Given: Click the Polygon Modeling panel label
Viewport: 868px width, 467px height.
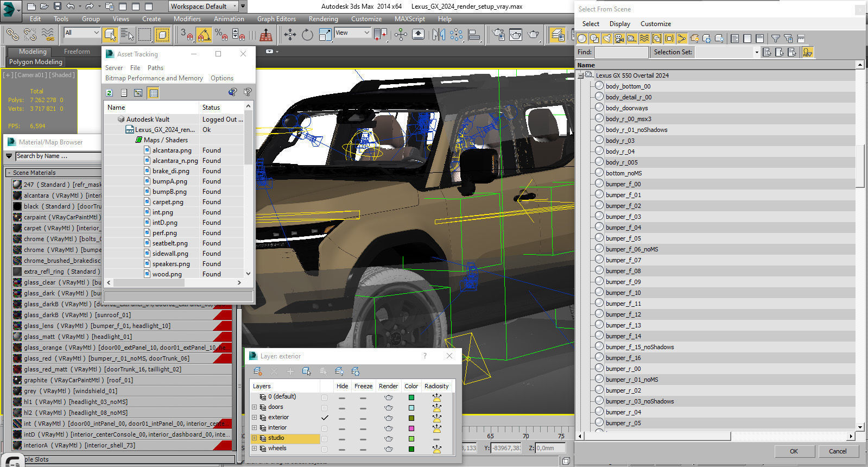Looking at the screenshot, I should (x=36, y=62).
